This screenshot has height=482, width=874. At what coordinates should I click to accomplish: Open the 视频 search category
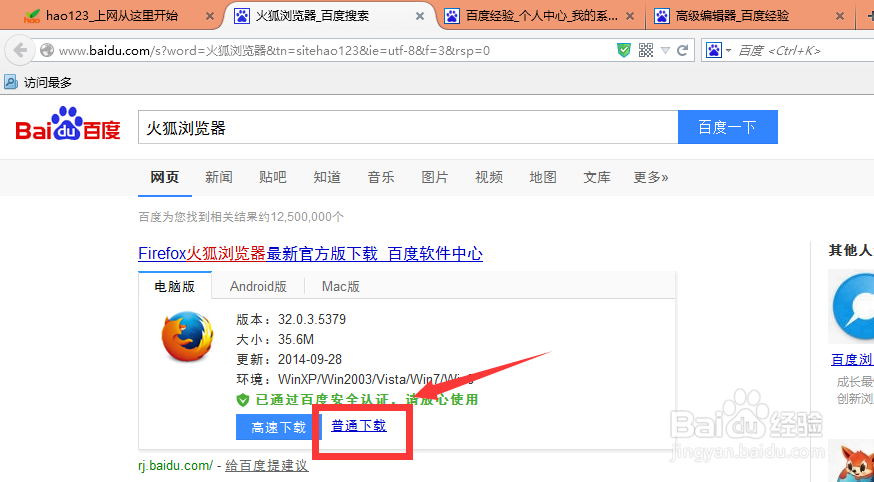click(489, 177)
